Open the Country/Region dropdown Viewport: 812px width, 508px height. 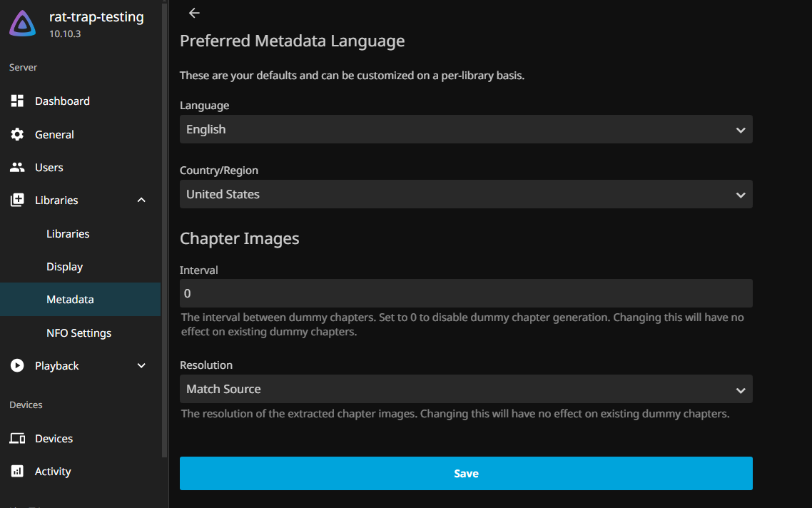point(465,195)
